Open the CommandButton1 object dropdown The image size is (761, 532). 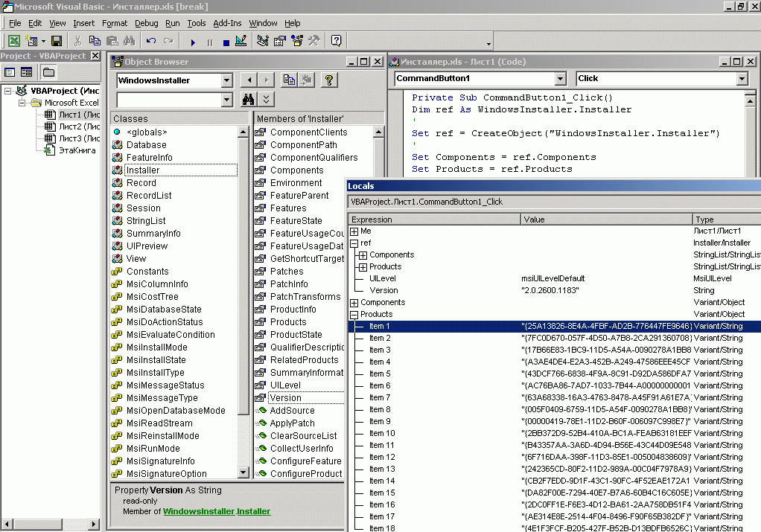(560, 79)
